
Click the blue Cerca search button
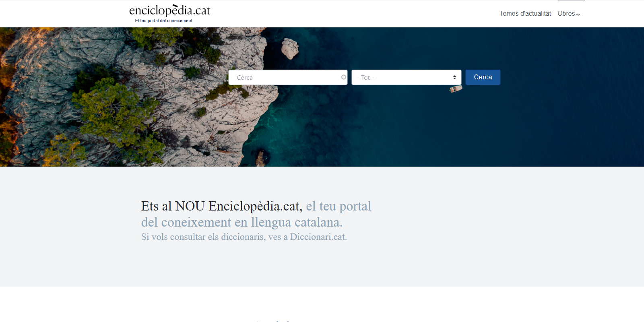[483, 77]
